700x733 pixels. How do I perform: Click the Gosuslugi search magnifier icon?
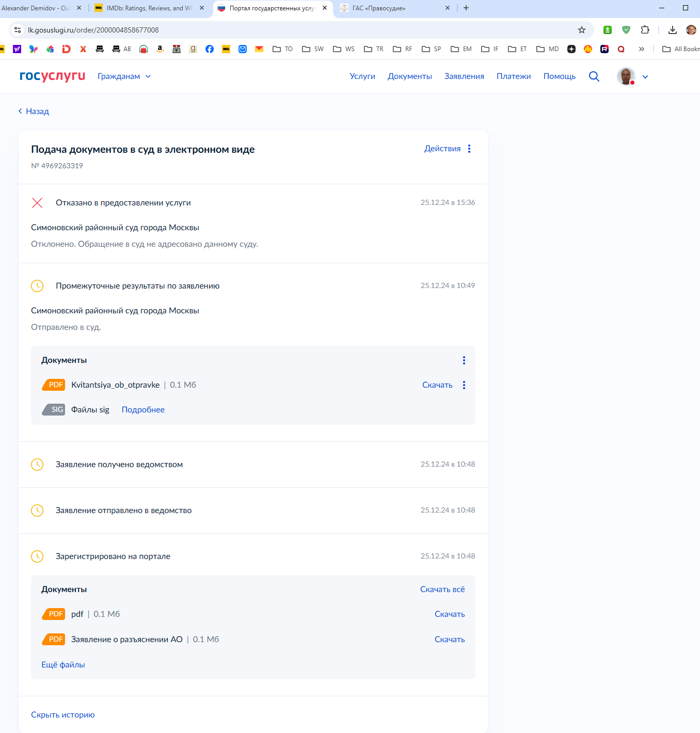click(594, 76)
